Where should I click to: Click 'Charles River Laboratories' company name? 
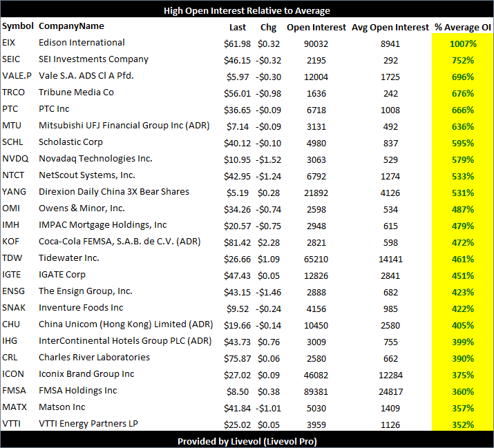pyautogui.click(x=94, y=358)
